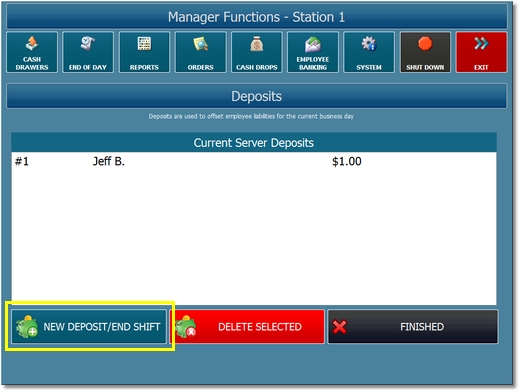Click the Manager Functions - Station 1 title
520x392 pixels.
tap(257, 17)
